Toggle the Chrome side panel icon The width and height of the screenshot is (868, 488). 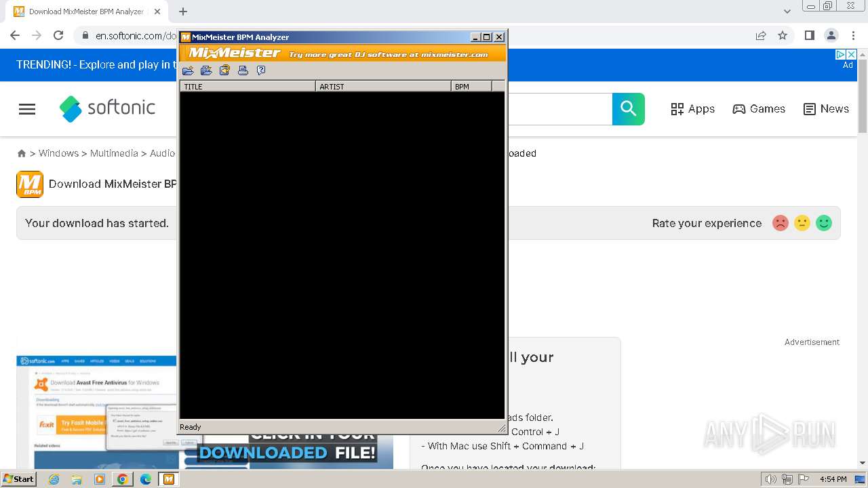(x=810, y=35)
